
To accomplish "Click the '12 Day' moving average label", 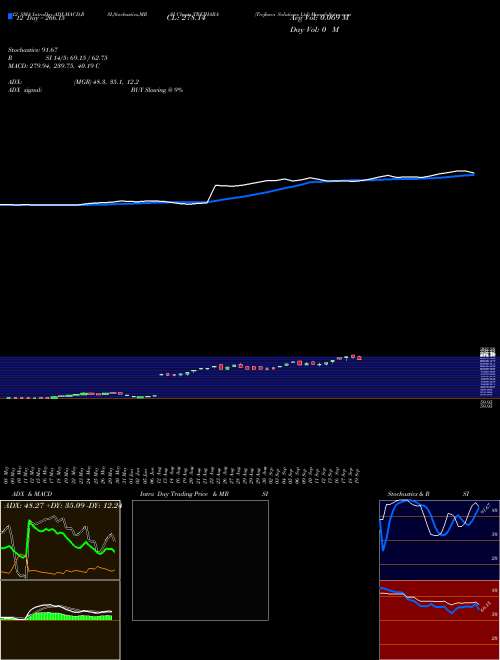I will (40, 18).
